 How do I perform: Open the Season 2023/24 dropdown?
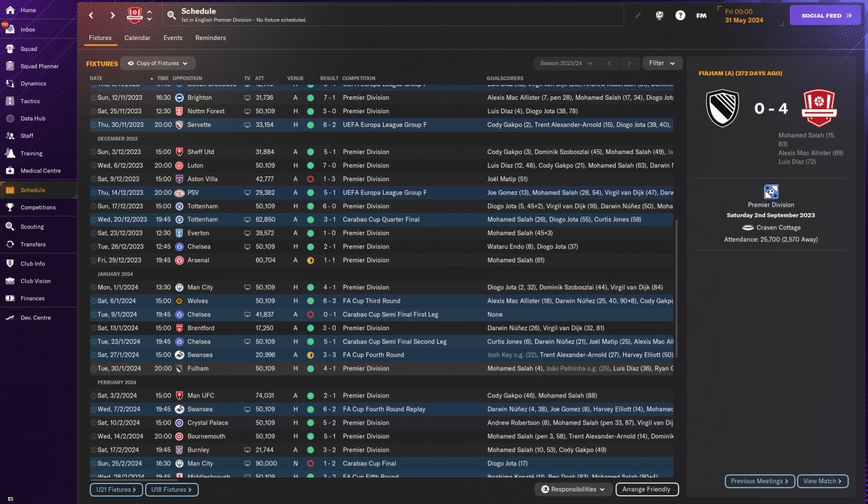566,63
